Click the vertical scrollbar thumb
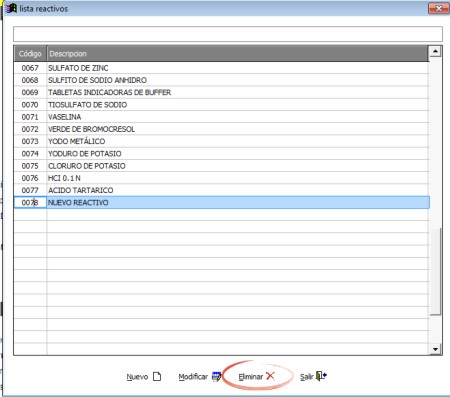 tap(435, 271)
